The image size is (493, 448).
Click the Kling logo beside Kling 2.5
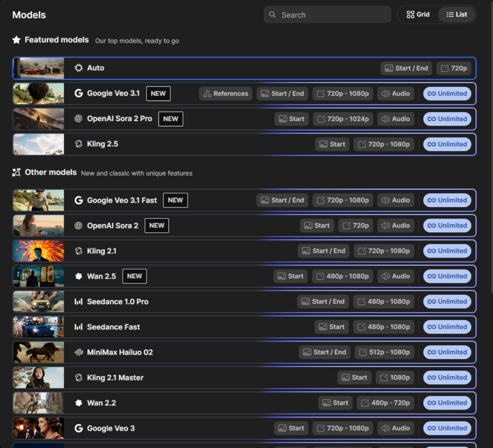79,144
